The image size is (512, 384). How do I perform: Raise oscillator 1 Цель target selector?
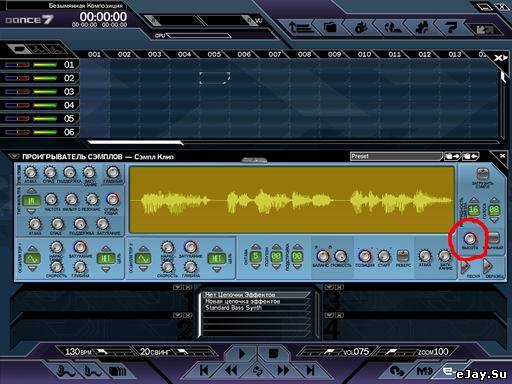[106, 248]
